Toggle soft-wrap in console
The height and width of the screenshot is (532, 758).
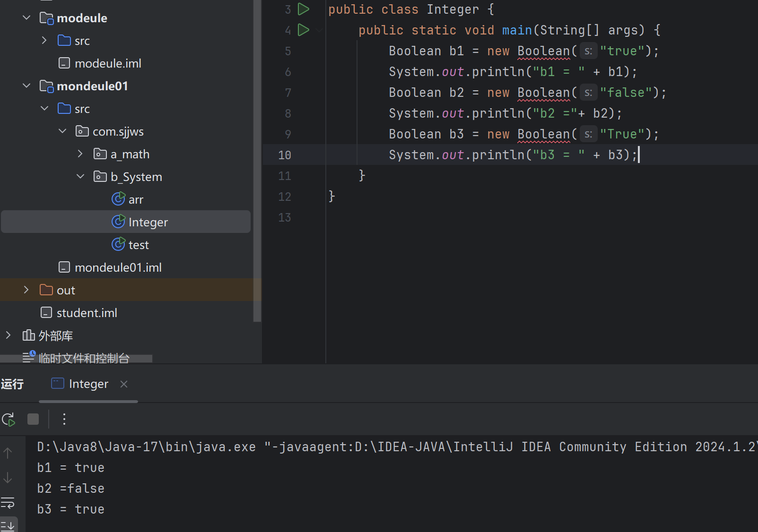click(8, 503)
